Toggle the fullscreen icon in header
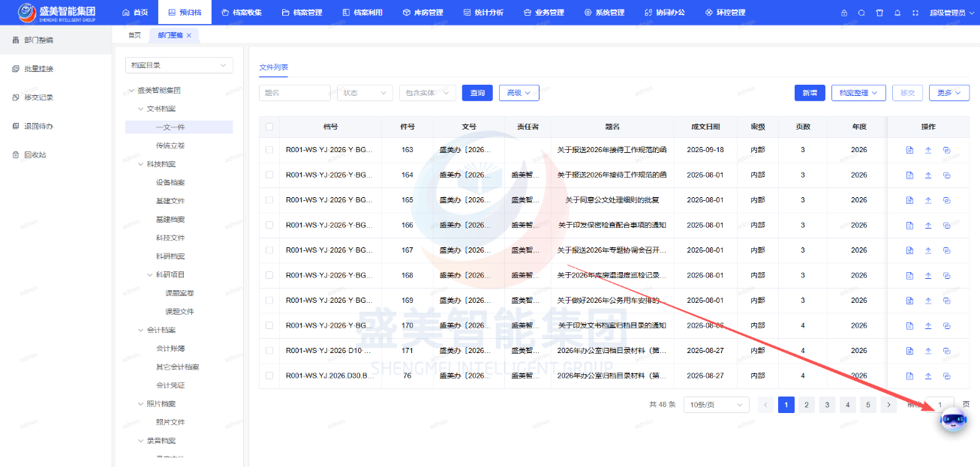 [915, 13]
